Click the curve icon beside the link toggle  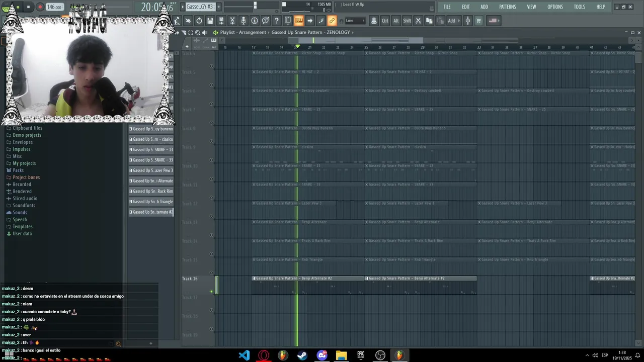[320, 21]
